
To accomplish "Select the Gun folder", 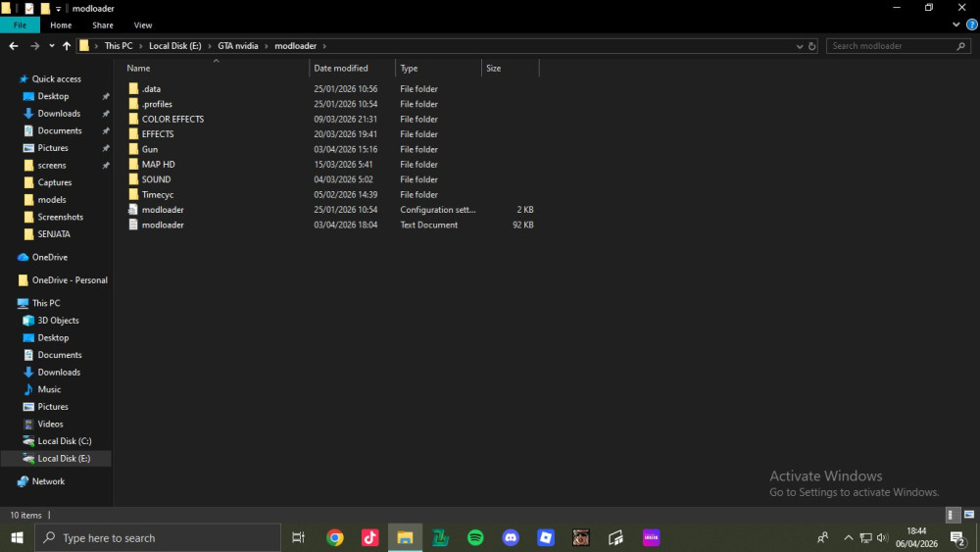I will [x=149, y=149].
